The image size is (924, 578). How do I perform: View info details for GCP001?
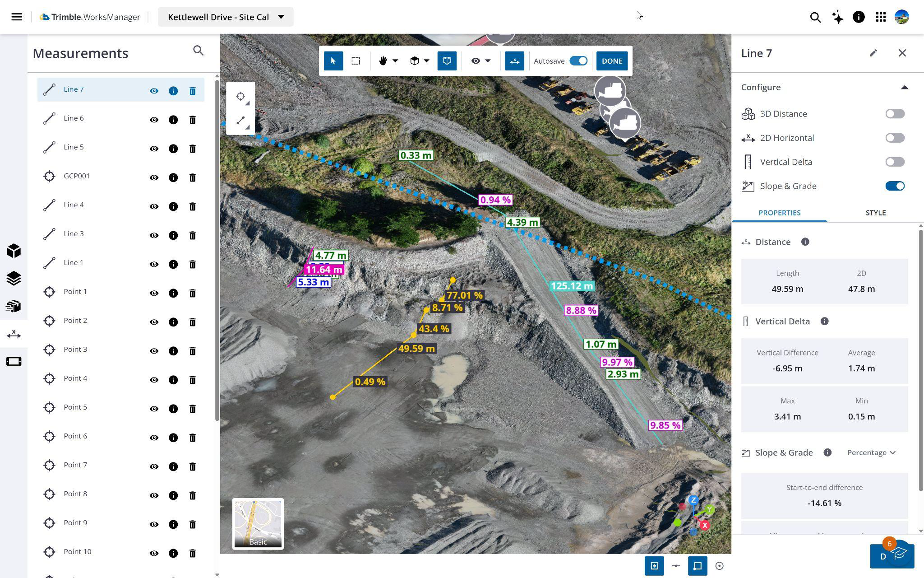point(173,177)
